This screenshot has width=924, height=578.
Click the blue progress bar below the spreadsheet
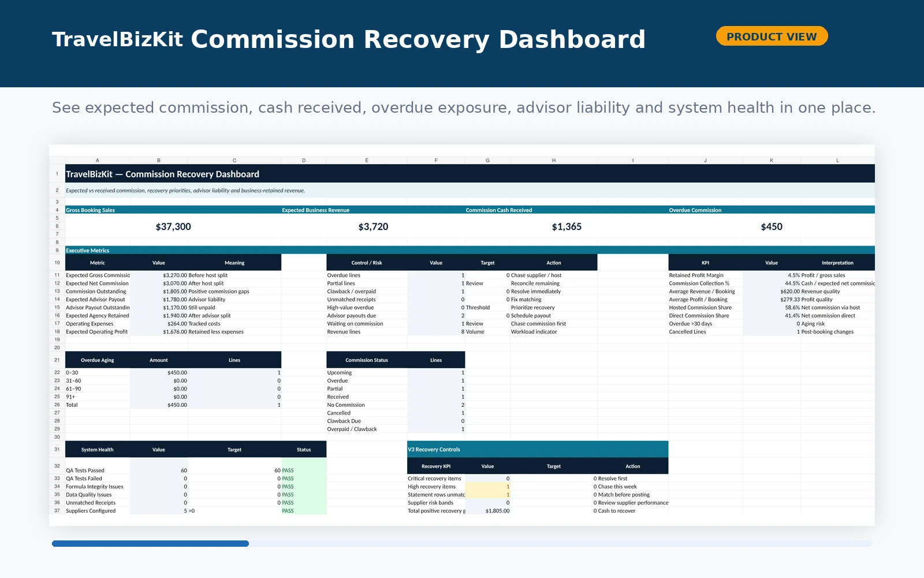coord(150,543)
